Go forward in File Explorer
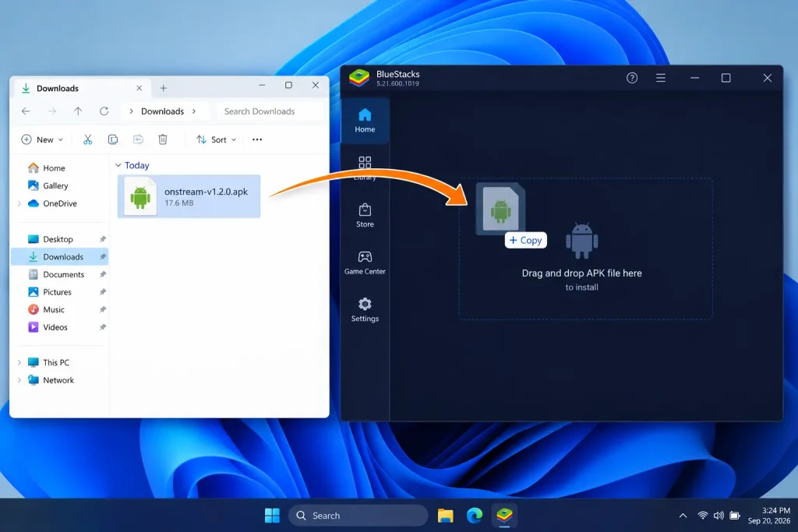 pyautogui.click(x=52, y=111)
